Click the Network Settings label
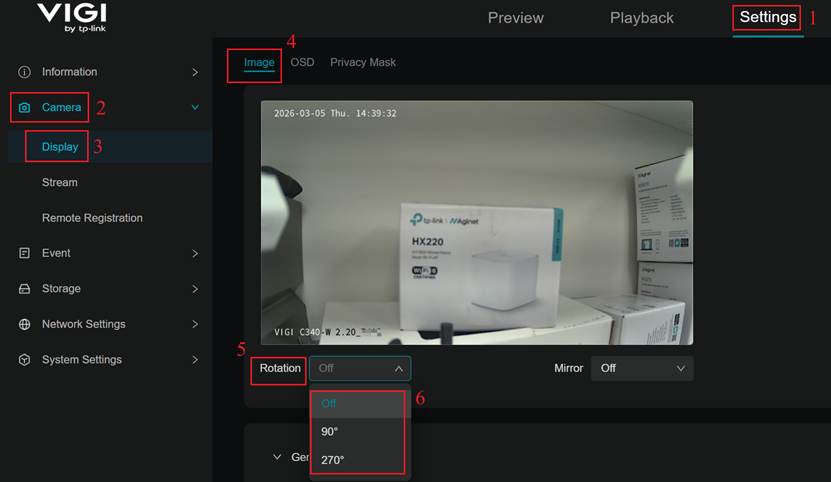 tap(84, 324)
